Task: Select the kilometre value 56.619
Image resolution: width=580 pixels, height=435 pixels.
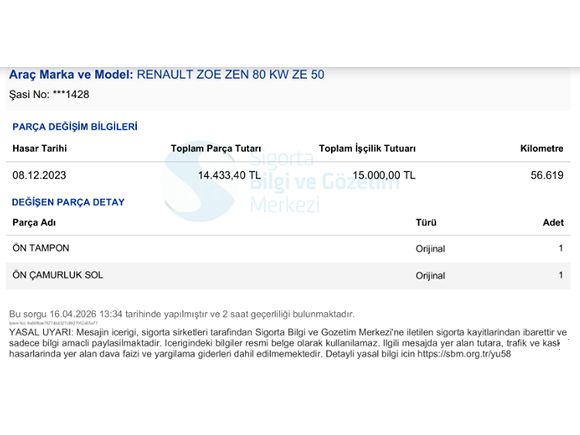Action: click(x=547, y=175)
